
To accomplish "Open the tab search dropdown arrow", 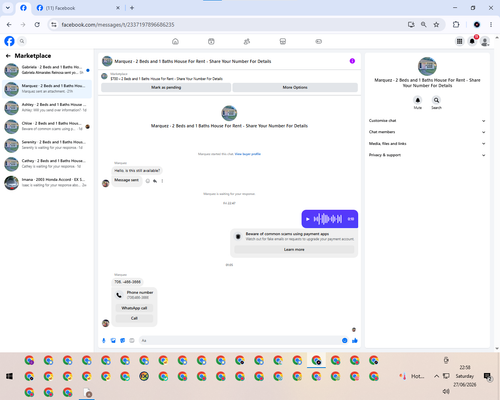I will click(x=8, y=8).
